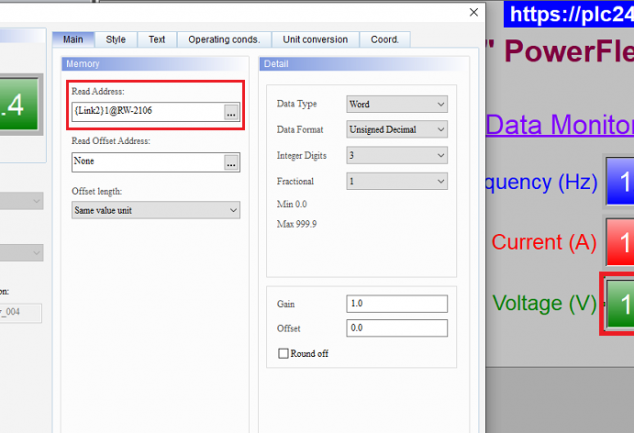
Task: Open the Text tab
Action: [x=157, y=40]
